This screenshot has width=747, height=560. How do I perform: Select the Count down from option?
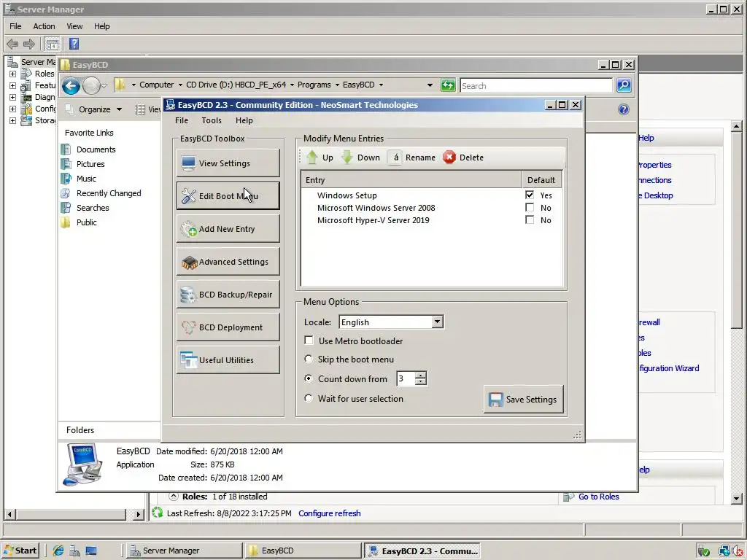click(x=309, y=378)
